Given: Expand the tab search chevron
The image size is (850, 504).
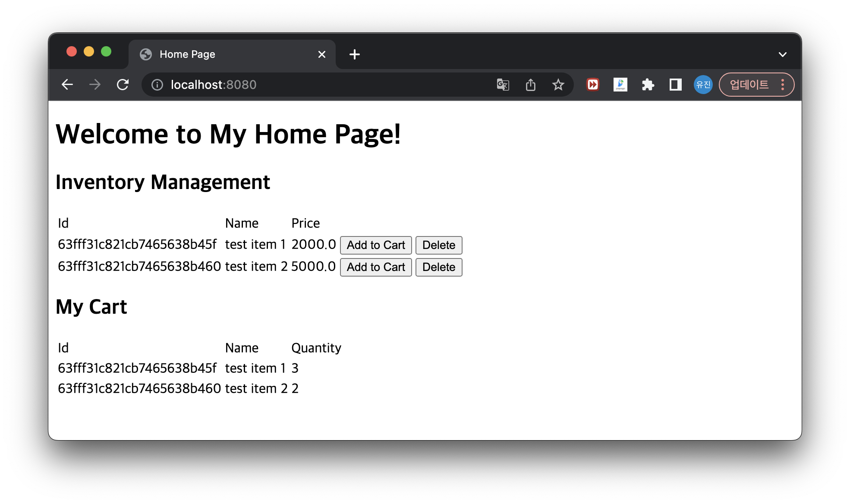Looking at the screenshot, I should [782, 54].
